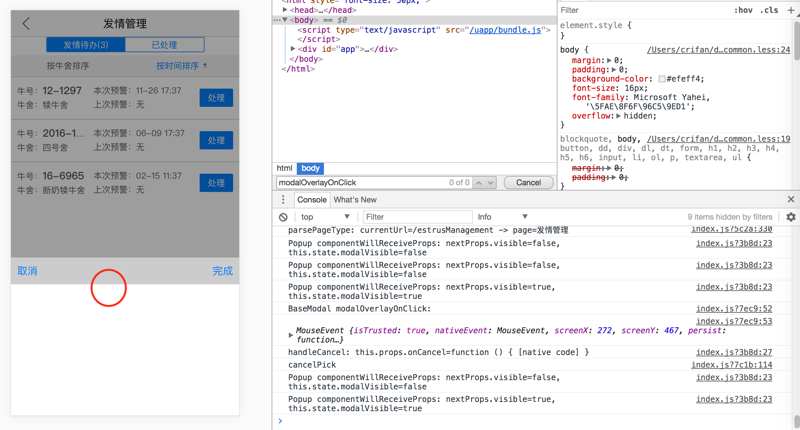
Task: Open console settings gear icon
Action: point(791,217)
